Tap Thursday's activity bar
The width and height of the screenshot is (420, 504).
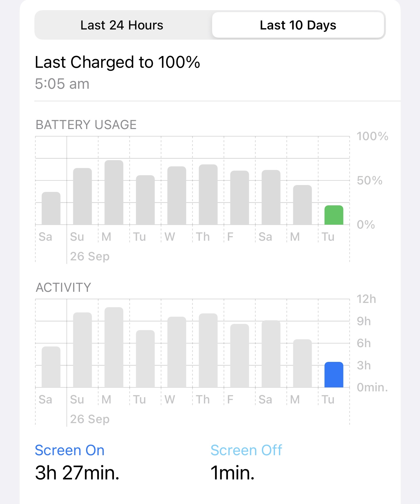208,350
